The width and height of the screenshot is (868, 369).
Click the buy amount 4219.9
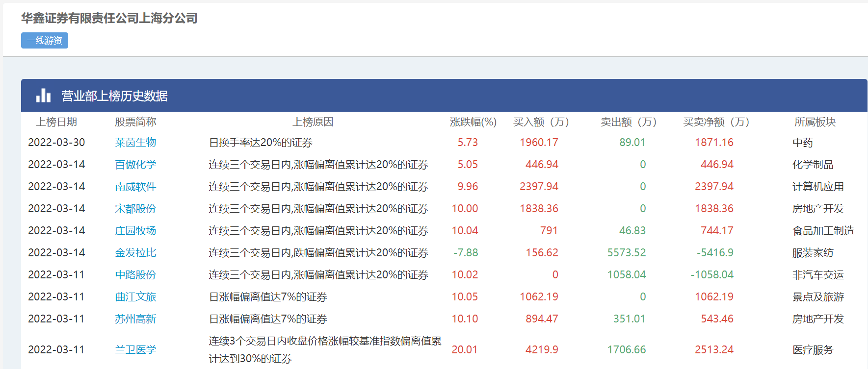coord(542,350)
